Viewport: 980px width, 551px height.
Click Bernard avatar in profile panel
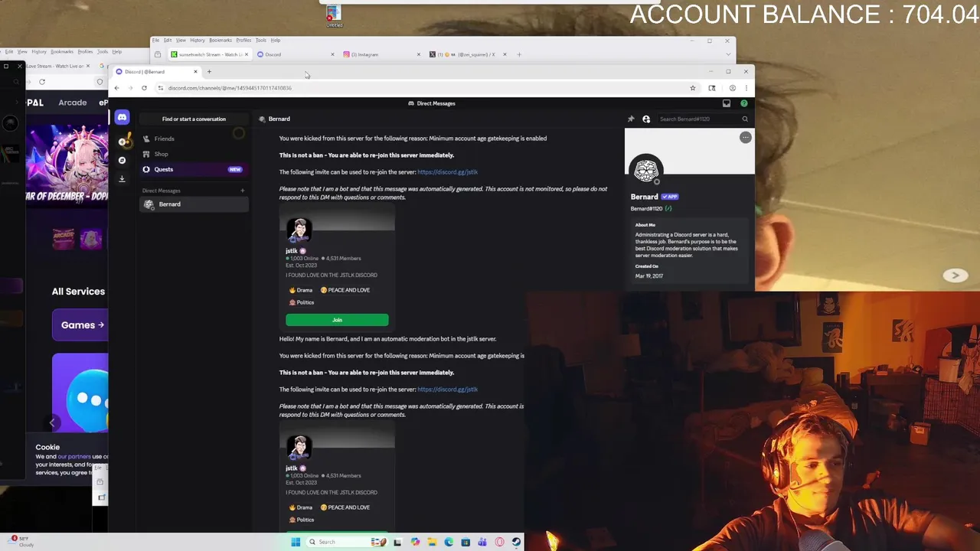tap(646, 169)
